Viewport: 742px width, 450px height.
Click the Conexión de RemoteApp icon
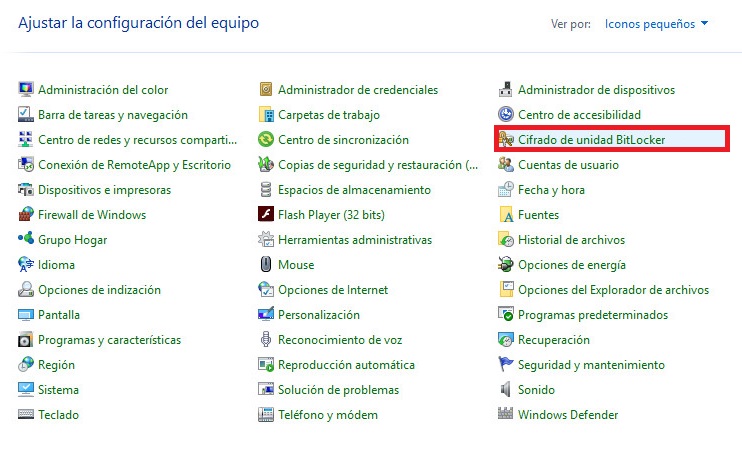(26, 164)
